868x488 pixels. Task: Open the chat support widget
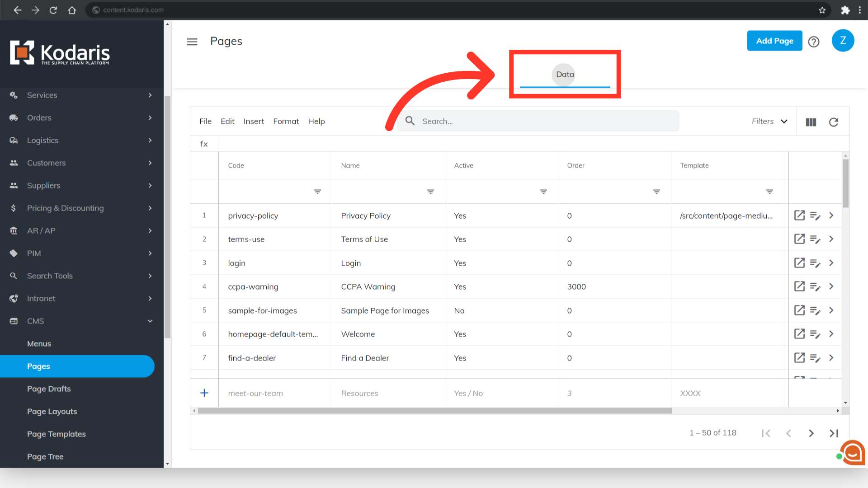(x=853, y=452)
